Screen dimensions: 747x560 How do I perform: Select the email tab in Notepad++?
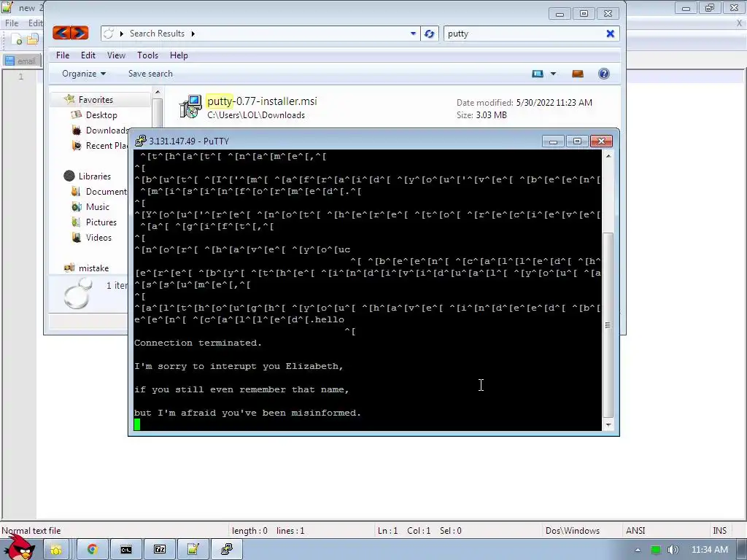pos(21,61)
